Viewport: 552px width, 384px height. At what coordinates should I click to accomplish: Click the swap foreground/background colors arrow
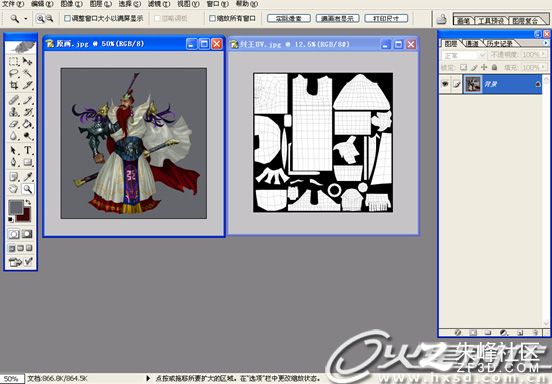coord(28,202)
